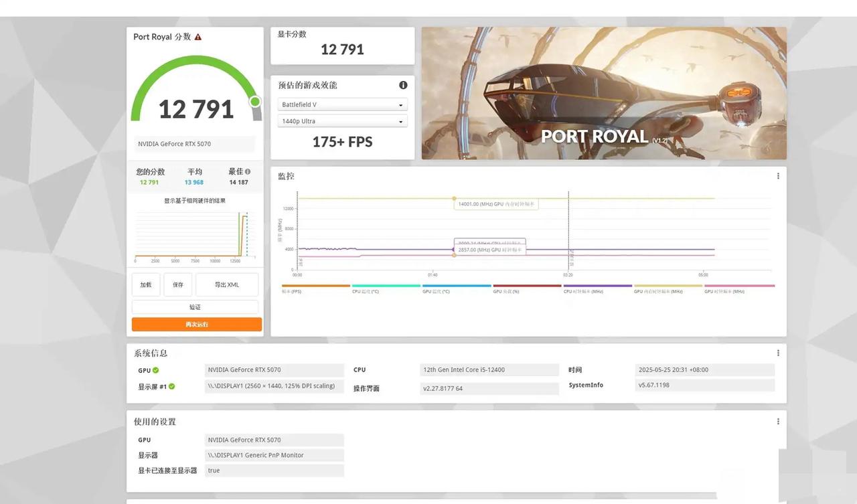Click the 时间 value 2025-05-25 20:31 +08:00
857x504 pixels.
pos(705,369)
